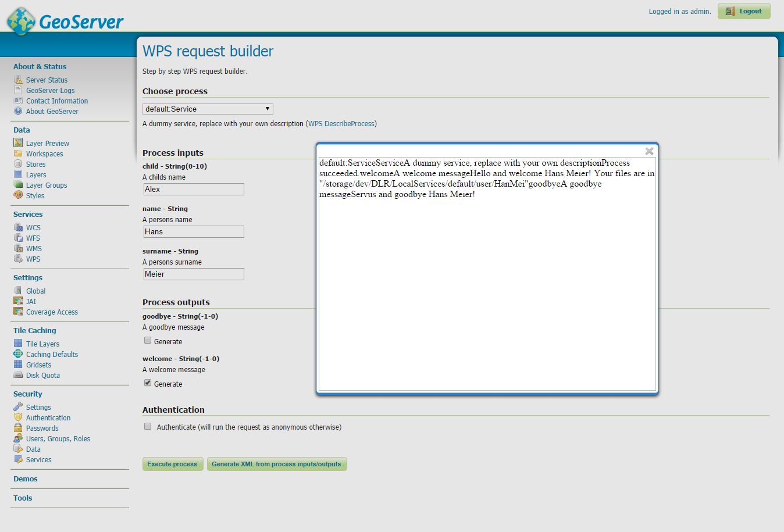The width and height of the screenshot is (784, 532).
Task: Click the Gridsets icon
Action: 18,365
